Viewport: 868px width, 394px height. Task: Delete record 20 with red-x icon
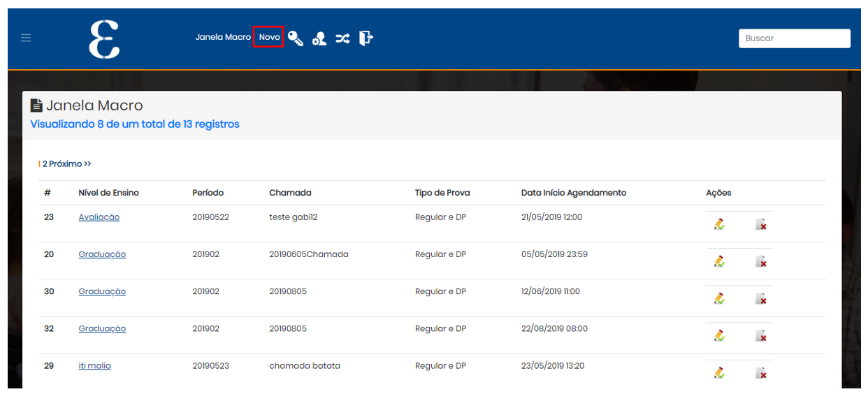click(x=761, y=261)
